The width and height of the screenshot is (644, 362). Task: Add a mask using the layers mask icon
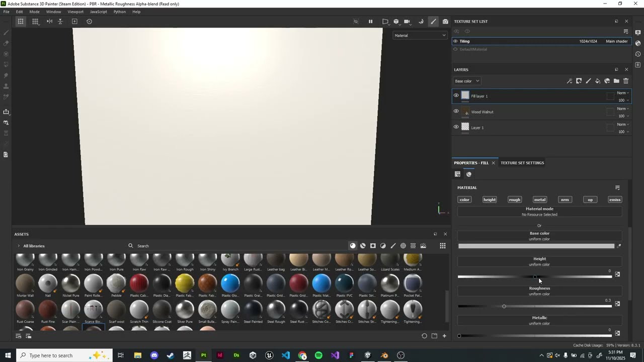point(579,81)
